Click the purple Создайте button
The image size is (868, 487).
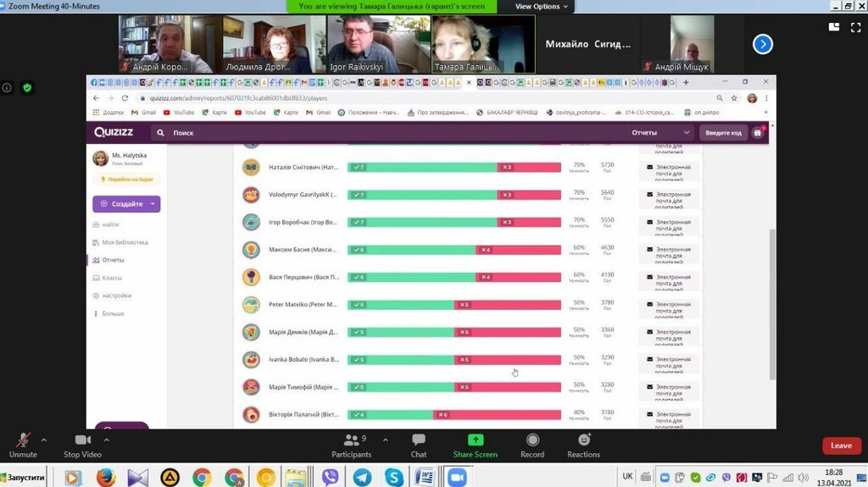pyautogui.click(x=125, y=204)
